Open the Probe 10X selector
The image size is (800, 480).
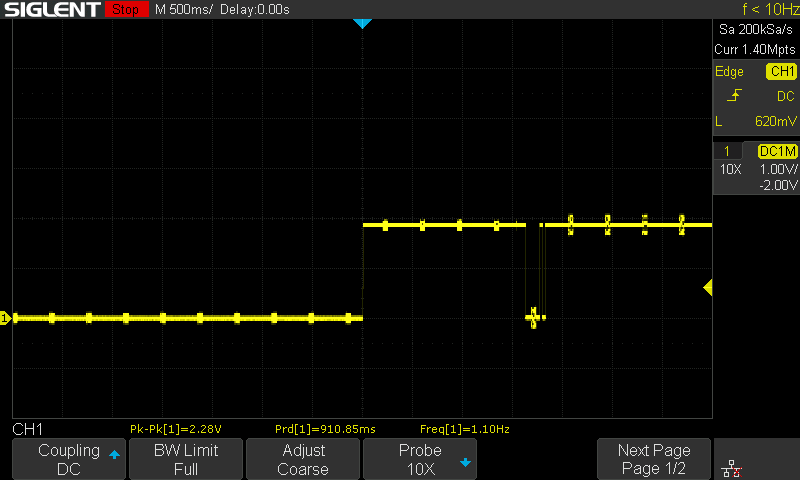(x=420, y=459)
